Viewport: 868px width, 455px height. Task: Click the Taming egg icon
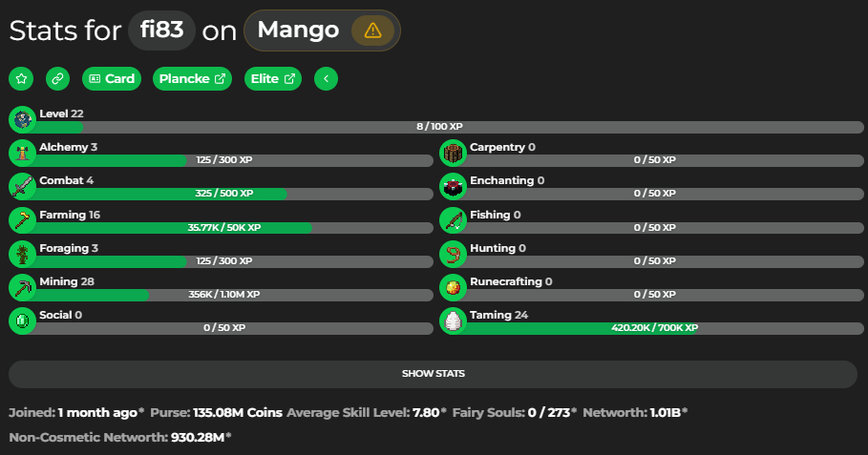[x=454, y=321]
